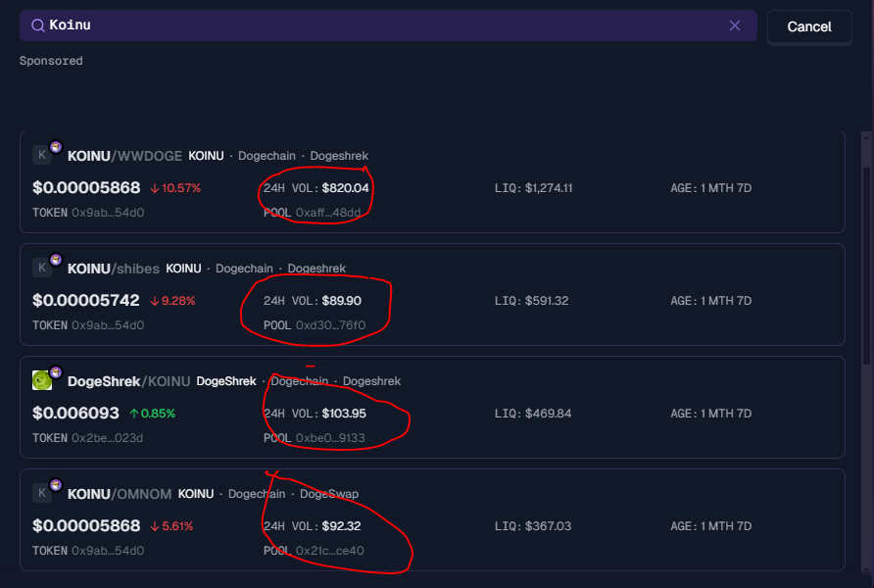Image resolution: width=874 pixels, height=588 pixels.
Task: Click the K token icon for KOINU/OMNOM
Action: click(x=42, y=493)
